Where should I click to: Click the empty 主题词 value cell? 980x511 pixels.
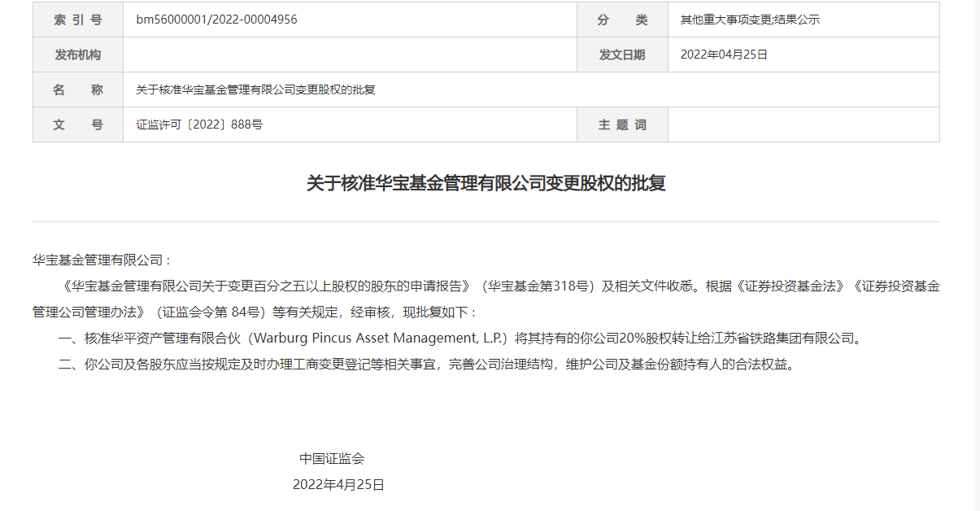point(804,124)
